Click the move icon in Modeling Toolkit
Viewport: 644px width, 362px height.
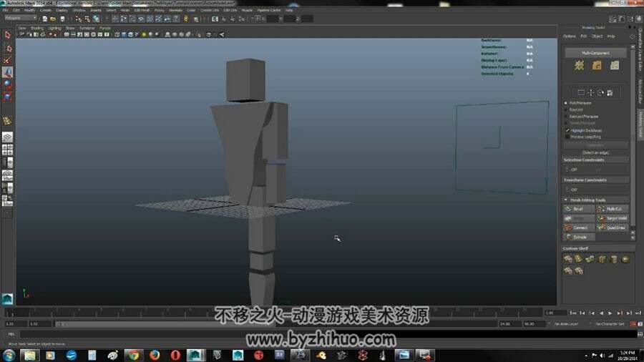[590, 93]
